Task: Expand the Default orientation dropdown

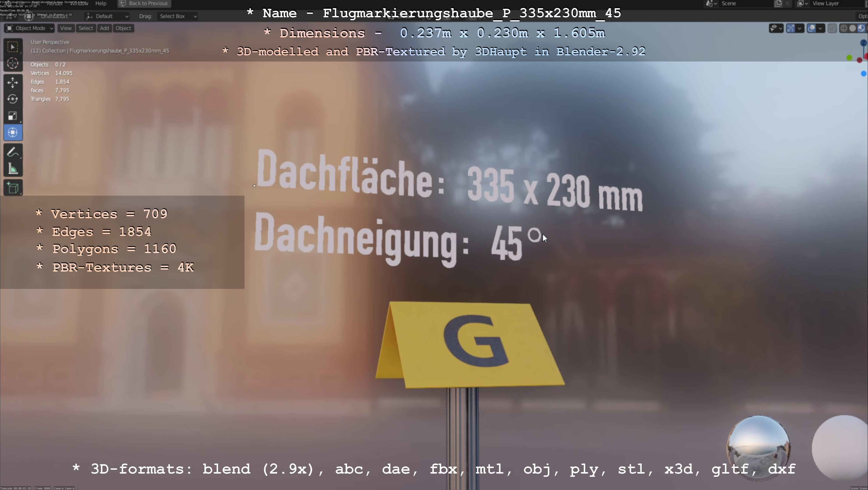Action: point(107,16)
